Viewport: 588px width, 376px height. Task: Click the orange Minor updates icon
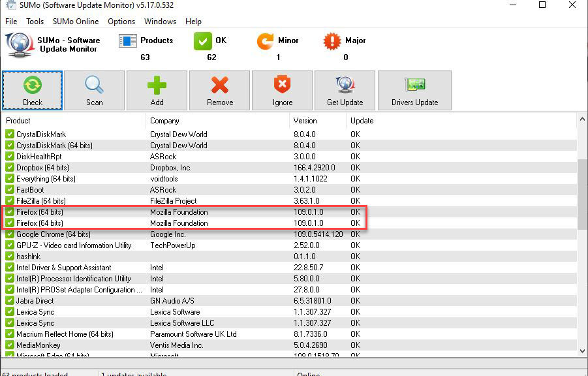coord(265,41)
